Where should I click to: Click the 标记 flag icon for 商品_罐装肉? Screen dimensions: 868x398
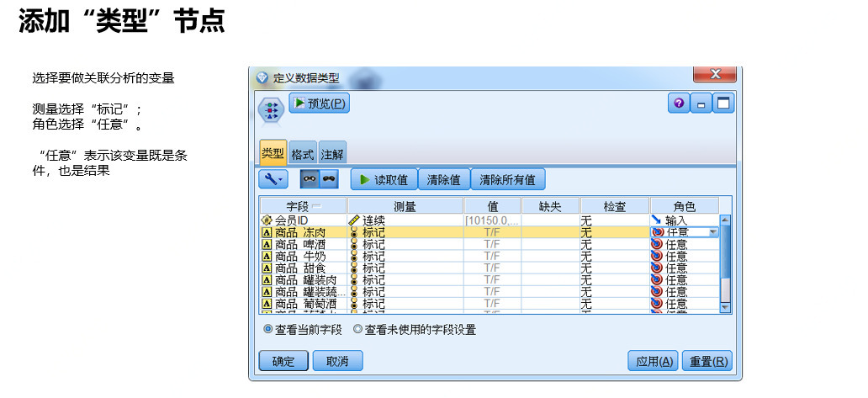[354, 280]
